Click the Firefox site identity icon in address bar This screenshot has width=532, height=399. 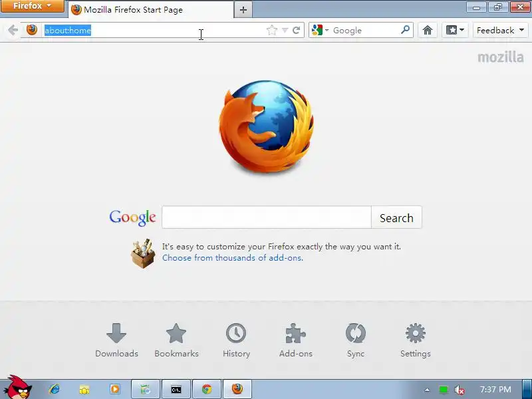(32, 30)
